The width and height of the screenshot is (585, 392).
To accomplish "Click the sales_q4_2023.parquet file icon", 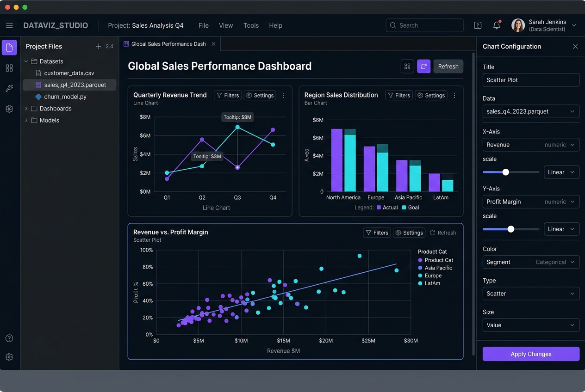I will (39, 85).
